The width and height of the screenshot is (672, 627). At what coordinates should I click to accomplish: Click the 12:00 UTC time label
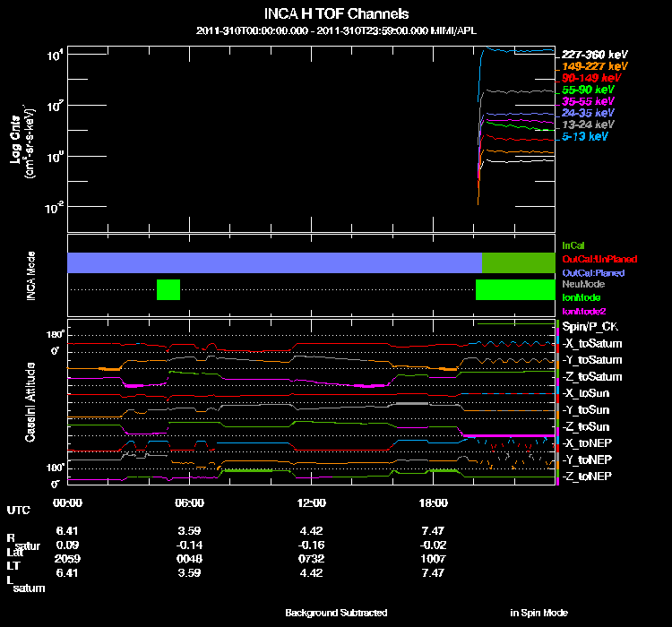312,502
